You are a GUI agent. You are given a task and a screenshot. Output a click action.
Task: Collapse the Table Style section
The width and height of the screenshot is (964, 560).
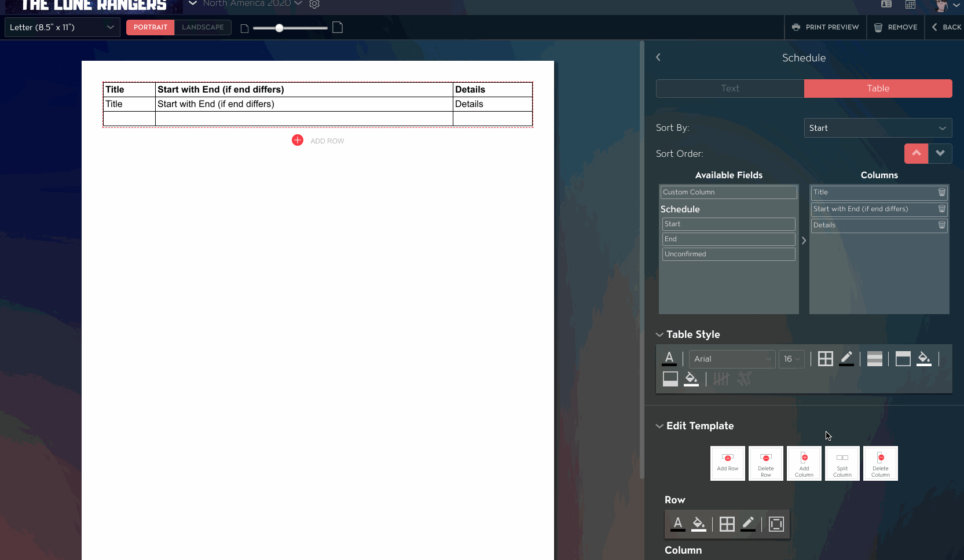click(659, 334)
